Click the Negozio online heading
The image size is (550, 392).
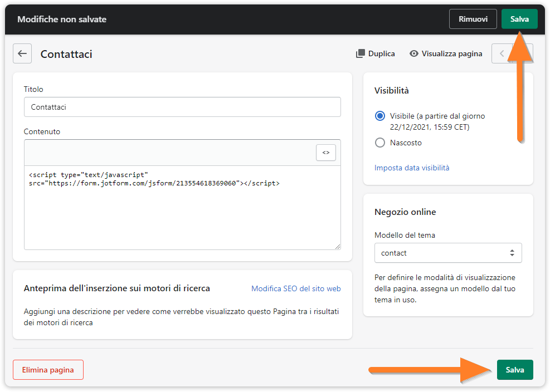405,212
